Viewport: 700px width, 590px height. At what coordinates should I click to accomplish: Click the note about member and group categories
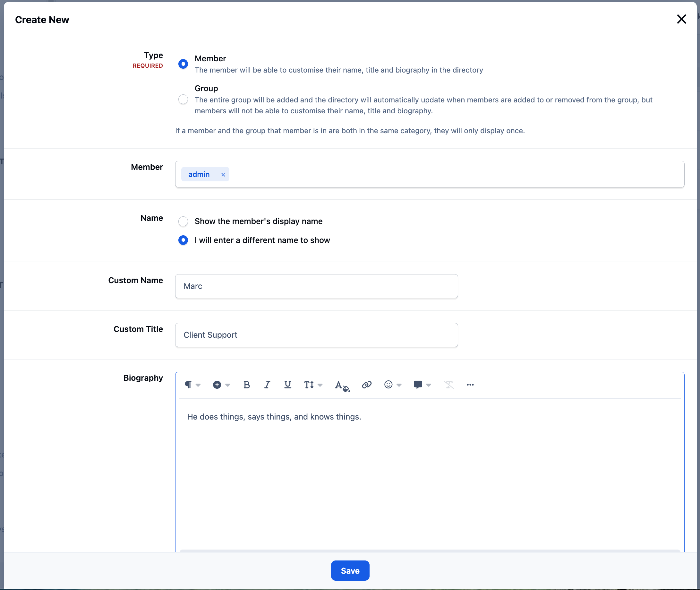[350, 131]
